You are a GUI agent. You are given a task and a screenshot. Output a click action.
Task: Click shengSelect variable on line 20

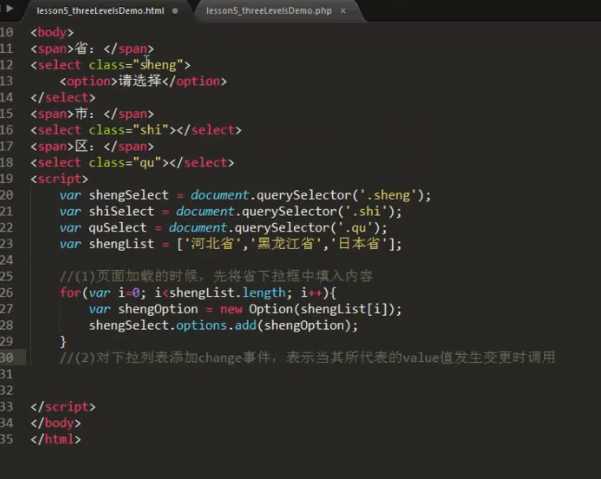coord(128,195)
